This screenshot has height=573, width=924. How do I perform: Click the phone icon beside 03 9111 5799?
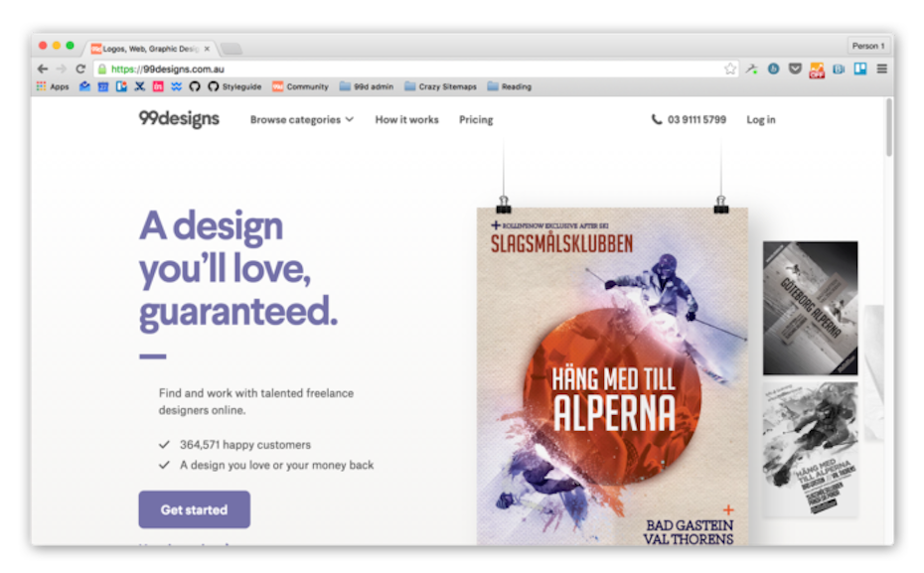[657, 119]
